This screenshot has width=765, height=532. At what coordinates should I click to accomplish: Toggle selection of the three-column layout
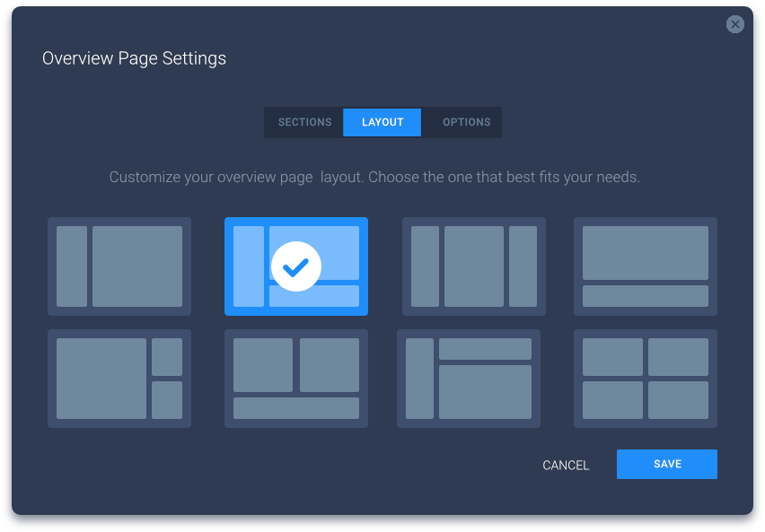coord(474,266)
